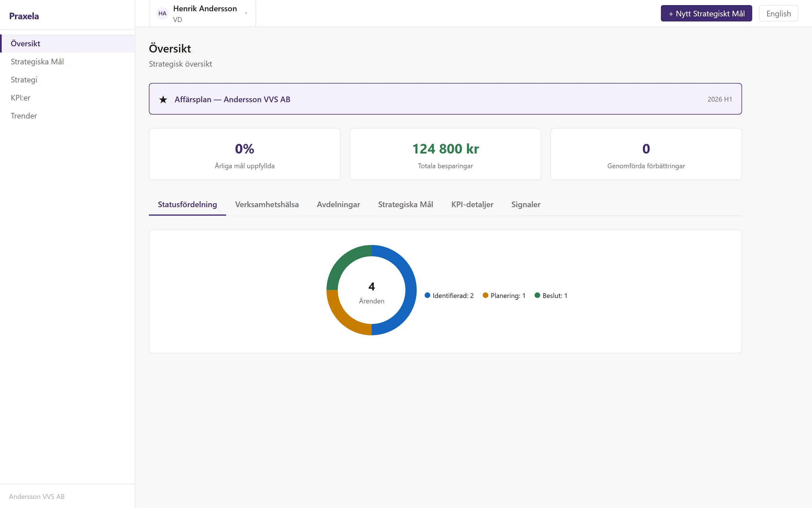
Task: Click the 4 Ärenden chart center text
Action: pyautogui.click(x=371, y=293)
